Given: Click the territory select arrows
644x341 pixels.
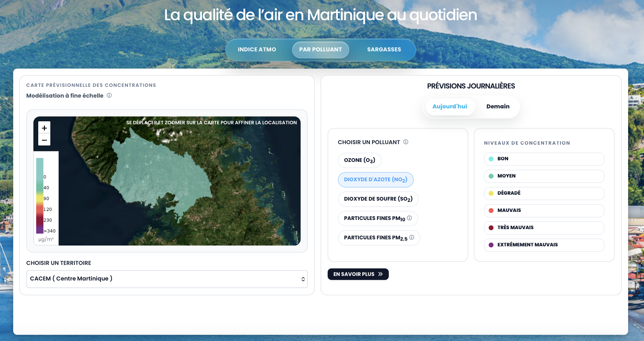Looking at the screenshot, I should (x=303, y=279).
